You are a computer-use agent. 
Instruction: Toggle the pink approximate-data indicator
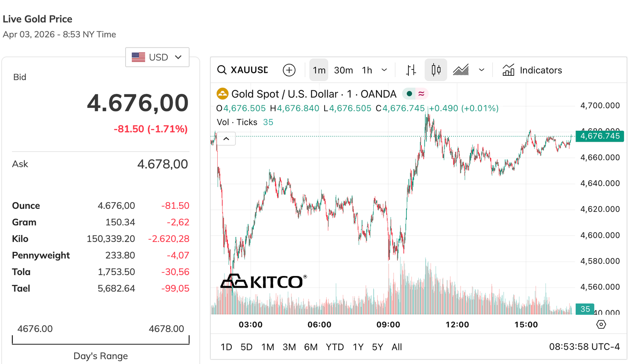pyautogui.click(x=421, y=94)
